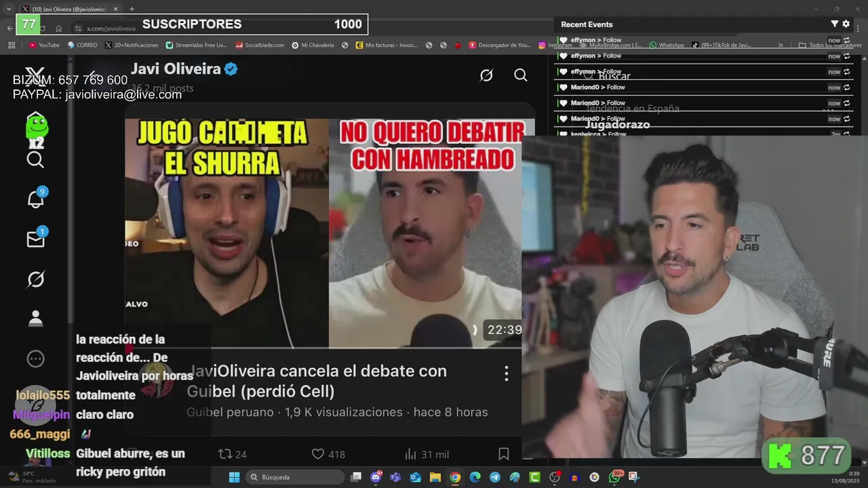Image resolution: width=868 pixels, height=488 pixels.
Task: Open 'Mi Chavaleria' bookmark
Action: pos(313,45)
